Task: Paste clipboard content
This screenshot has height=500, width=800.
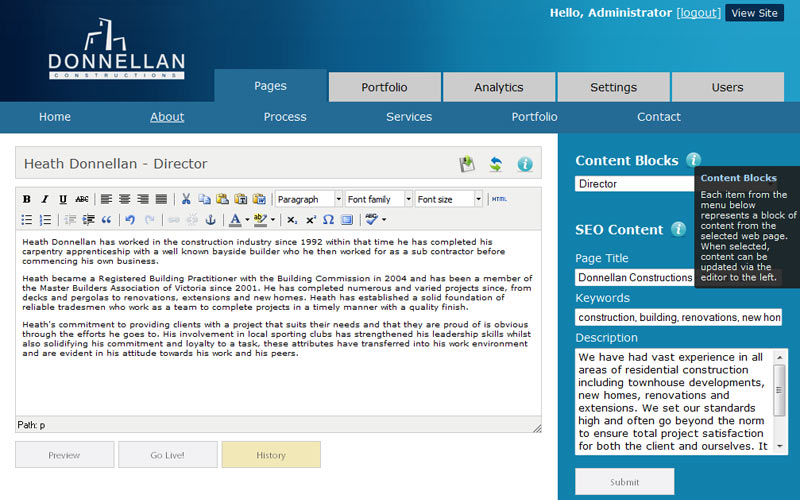Action: [222, 199]
